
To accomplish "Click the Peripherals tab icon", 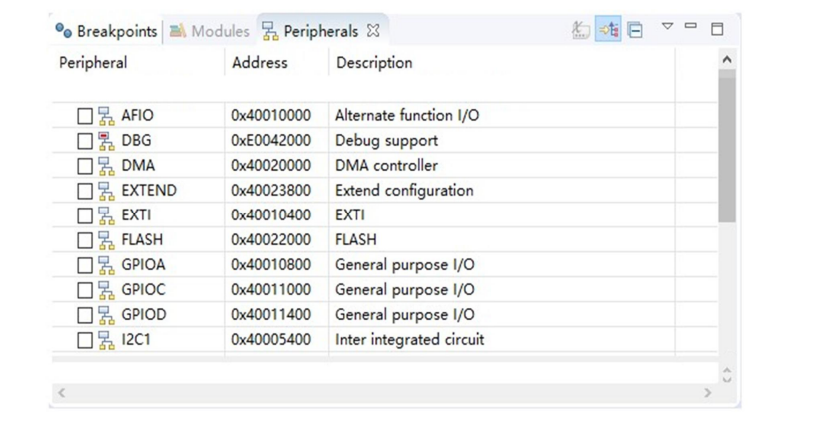I will 270,31.
